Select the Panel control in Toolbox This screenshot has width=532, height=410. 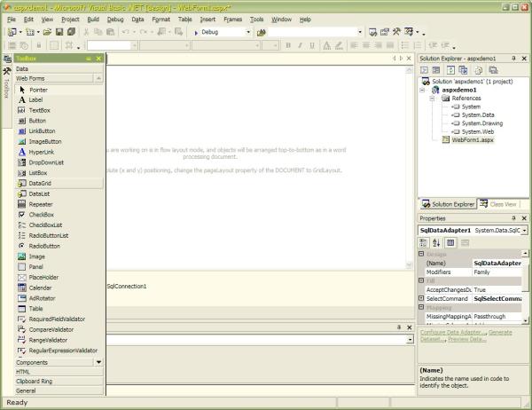point(59,267)
